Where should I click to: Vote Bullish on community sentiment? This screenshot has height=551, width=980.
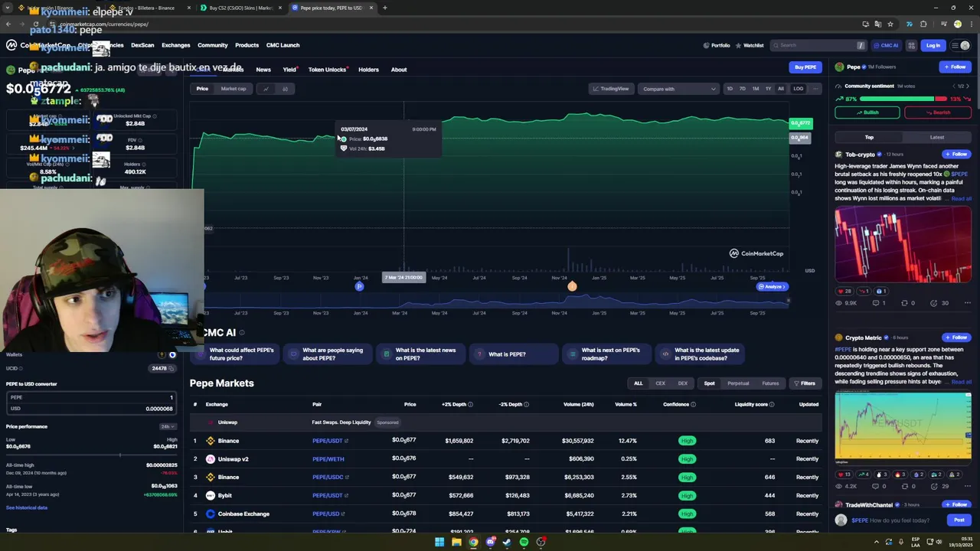pyautogui.click(x=867, y=112)
